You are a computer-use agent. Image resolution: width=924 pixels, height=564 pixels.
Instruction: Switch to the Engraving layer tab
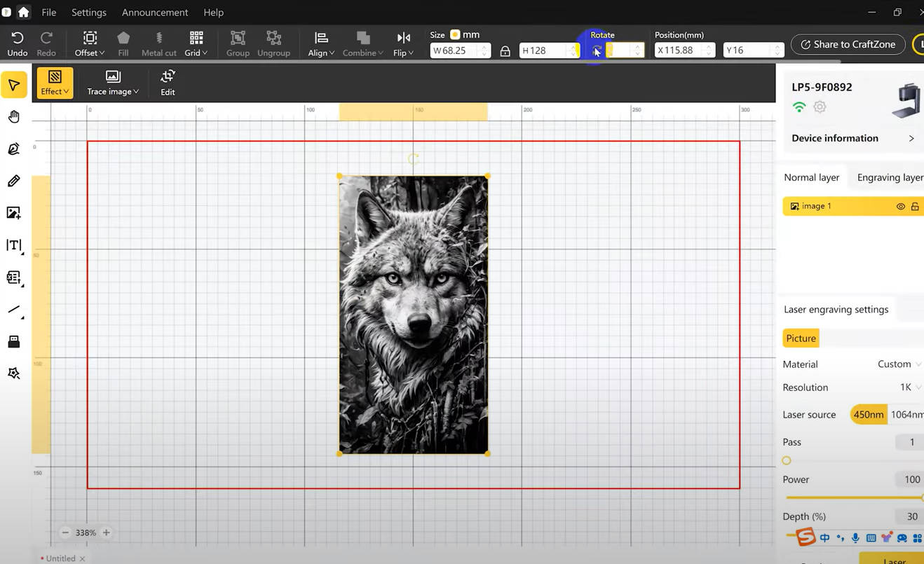pos(889,177)
